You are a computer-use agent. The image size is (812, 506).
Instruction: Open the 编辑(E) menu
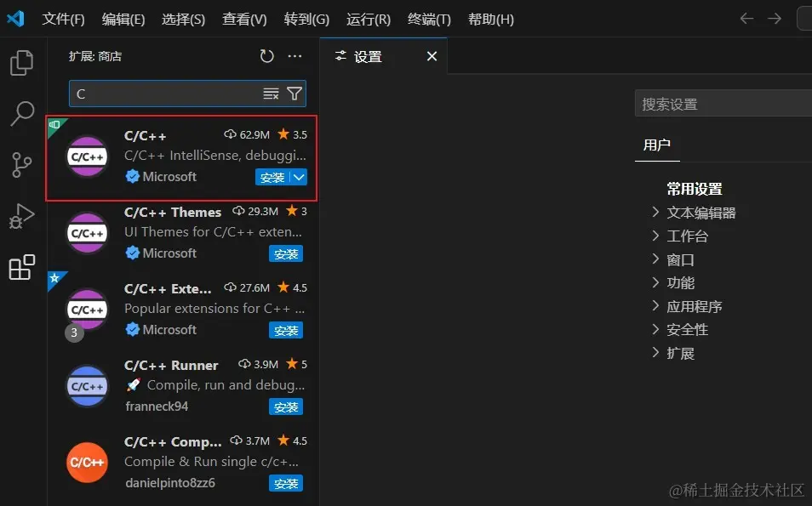tap(123, 20)
